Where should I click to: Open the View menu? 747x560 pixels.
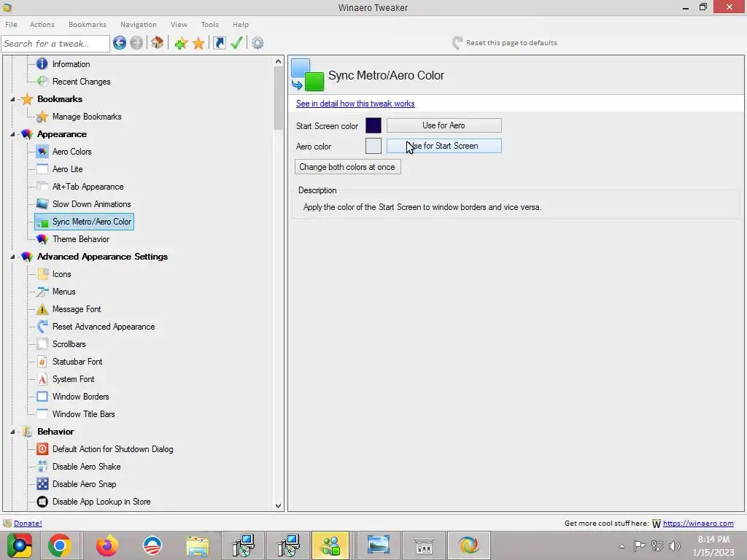(179, 24)
